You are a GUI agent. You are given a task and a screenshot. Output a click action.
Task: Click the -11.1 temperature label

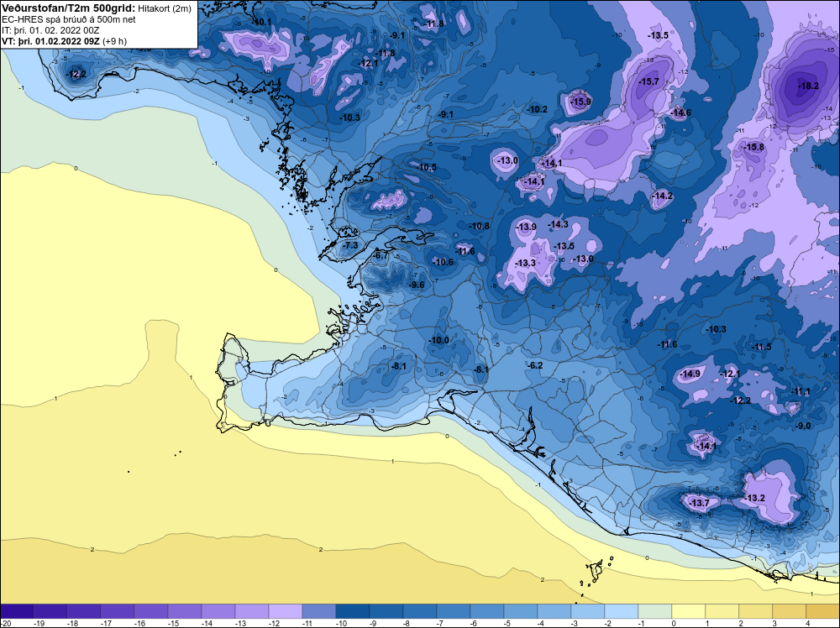click(x=801, y=392)
